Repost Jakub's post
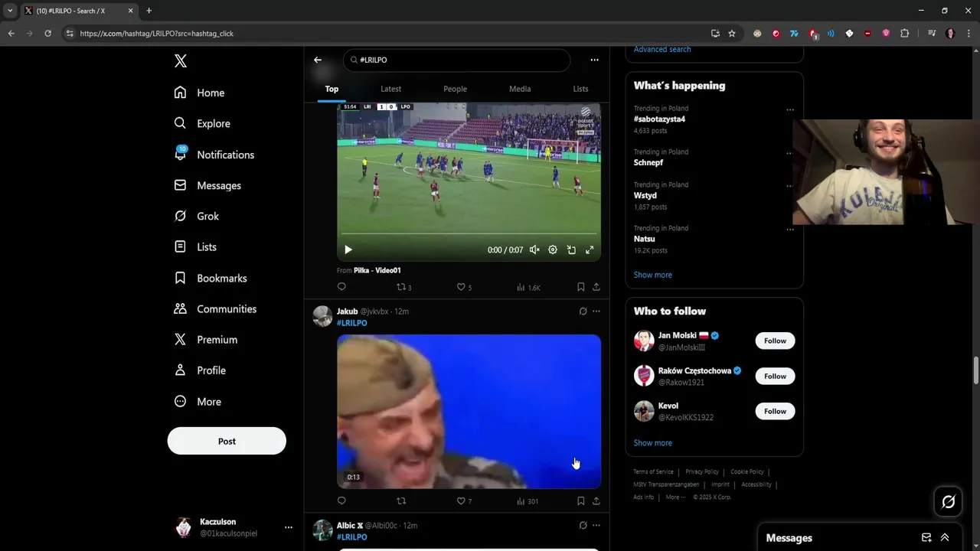This screenshot has width=980, height=551. (x=401, y=501)
